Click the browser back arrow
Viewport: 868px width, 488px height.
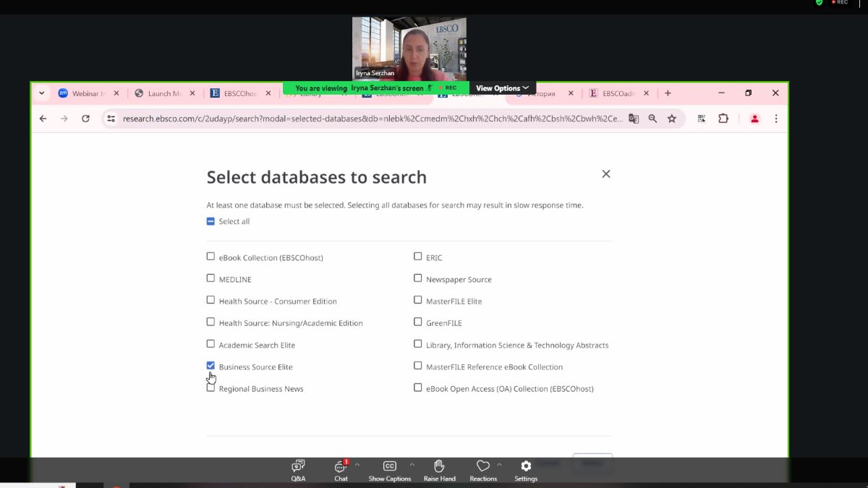tap(43, 119)
